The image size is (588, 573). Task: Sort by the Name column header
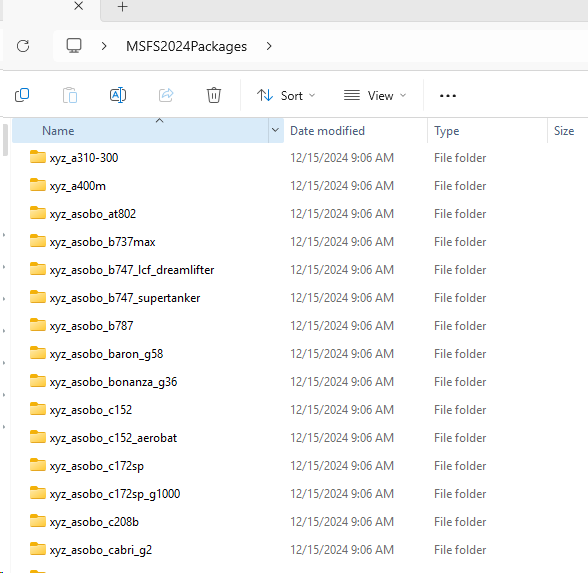pyautogui.click(x=140, y=130)
